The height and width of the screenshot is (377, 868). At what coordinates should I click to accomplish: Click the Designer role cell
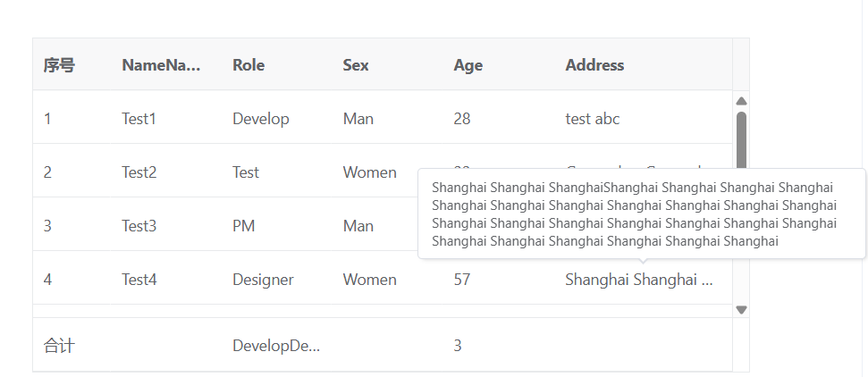pyautogui.click(x=263, y=280)
